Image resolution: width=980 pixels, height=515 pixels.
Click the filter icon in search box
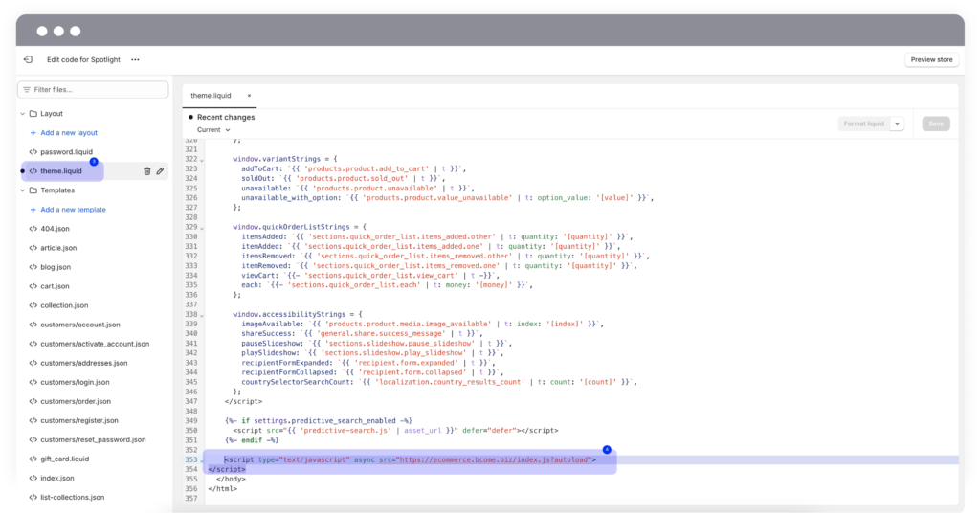[27, 89]
